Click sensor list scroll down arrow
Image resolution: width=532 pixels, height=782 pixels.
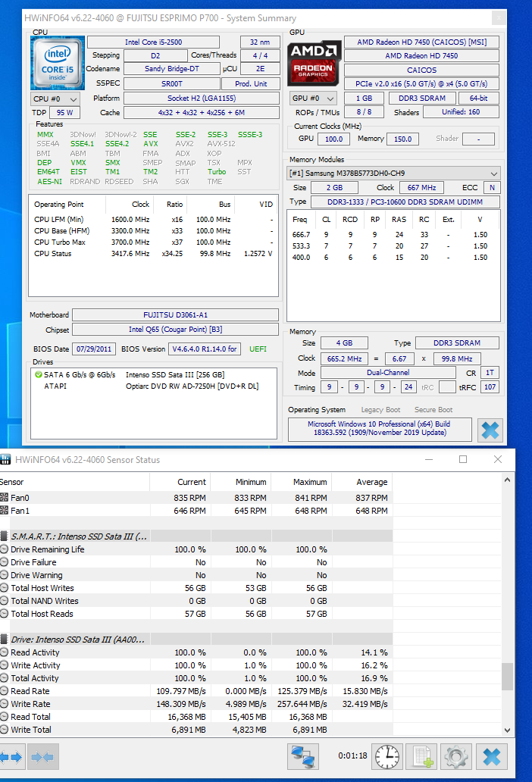click(x=507, y=730)
